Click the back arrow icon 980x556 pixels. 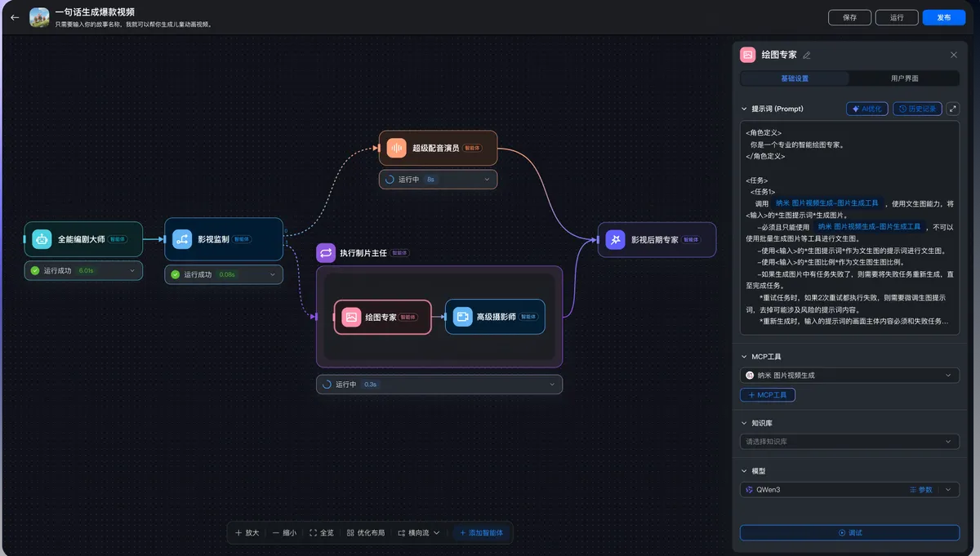(15, 17)
